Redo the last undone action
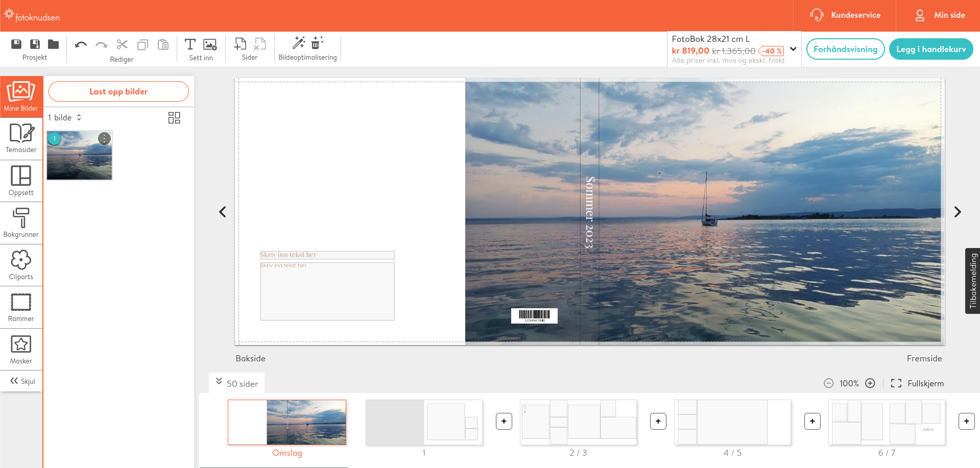 pos(101,44)
